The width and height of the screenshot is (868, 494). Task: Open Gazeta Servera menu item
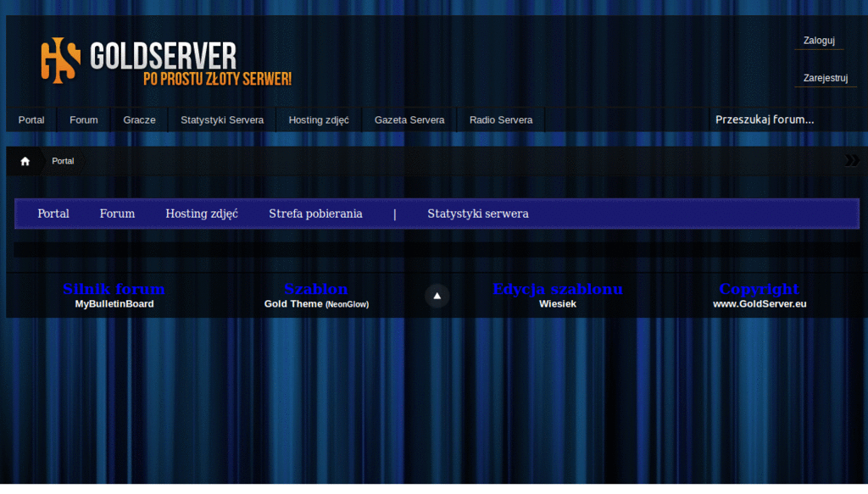click(x=409, y=120)
